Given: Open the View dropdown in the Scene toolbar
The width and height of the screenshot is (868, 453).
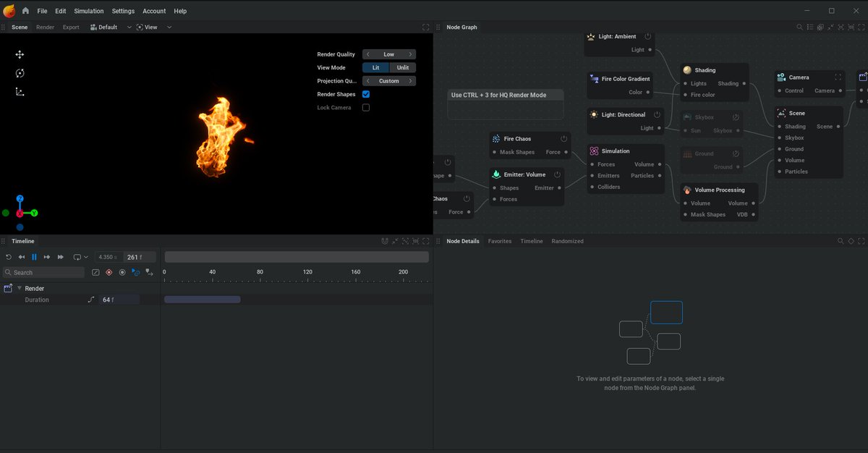Looking at the screenshot, I should coord(153,27).
